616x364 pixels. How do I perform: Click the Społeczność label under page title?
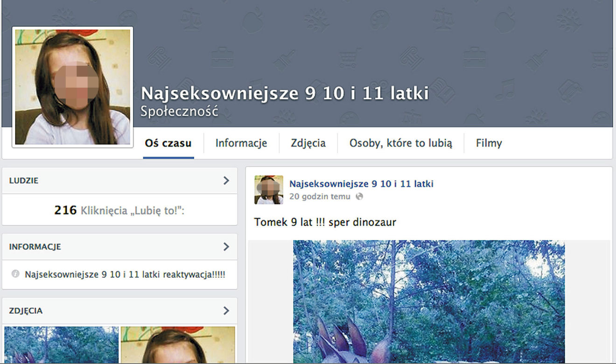point(179,111)
